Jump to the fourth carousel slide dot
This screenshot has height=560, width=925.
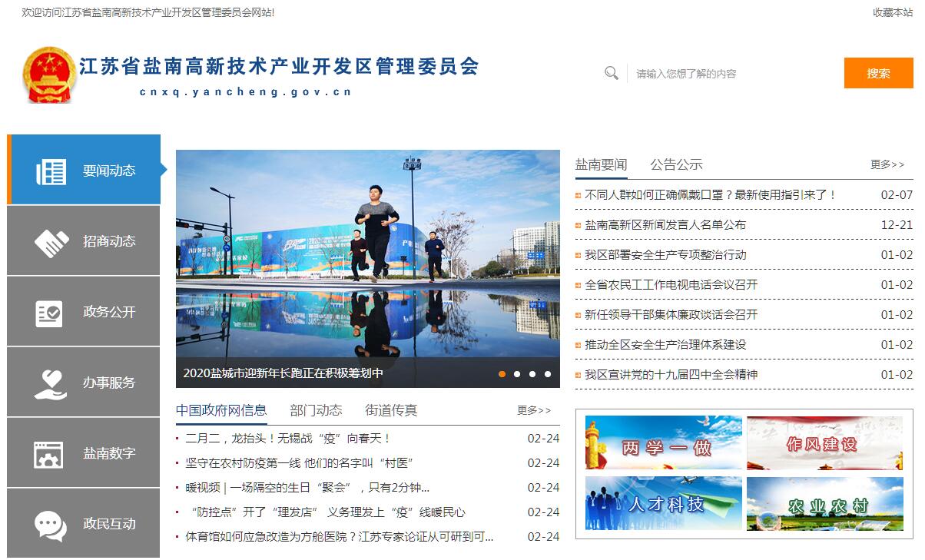(x=548, y=374)
